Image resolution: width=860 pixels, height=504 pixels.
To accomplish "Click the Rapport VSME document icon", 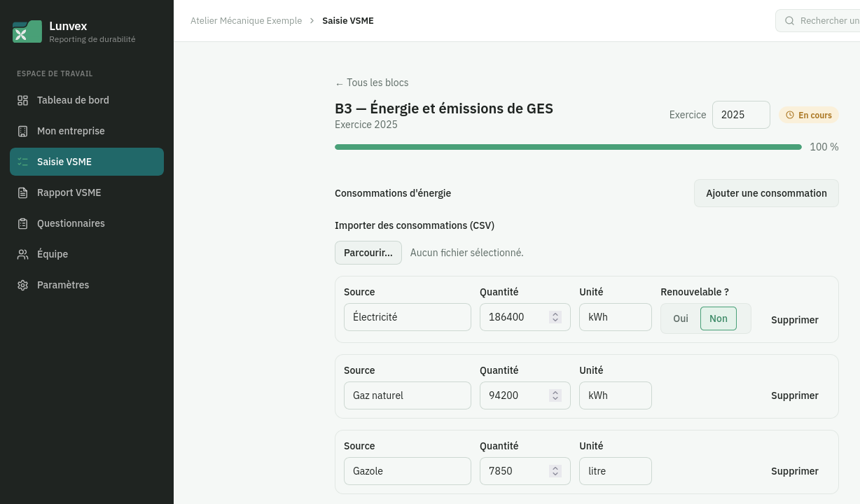I will [22, 192].
